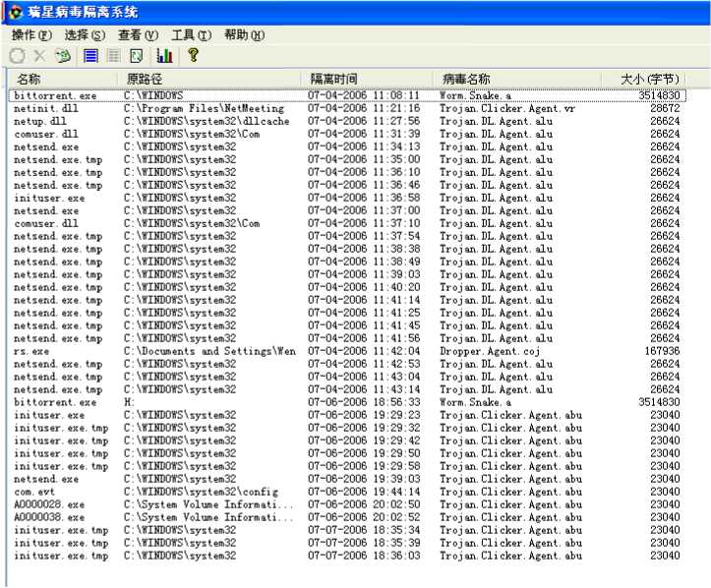Click the size value 167936
711x588 pixels.
point(663,351)
